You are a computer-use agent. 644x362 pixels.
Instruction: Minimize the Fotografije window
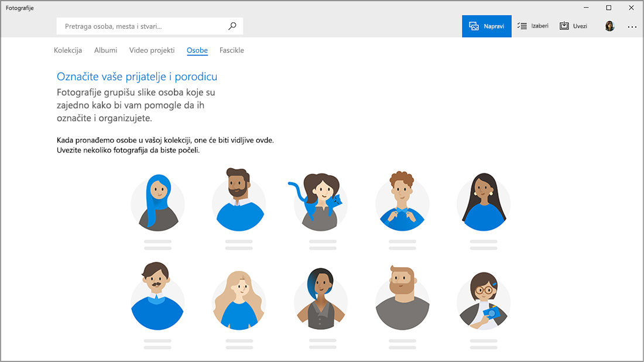click(x=586, y=8)
